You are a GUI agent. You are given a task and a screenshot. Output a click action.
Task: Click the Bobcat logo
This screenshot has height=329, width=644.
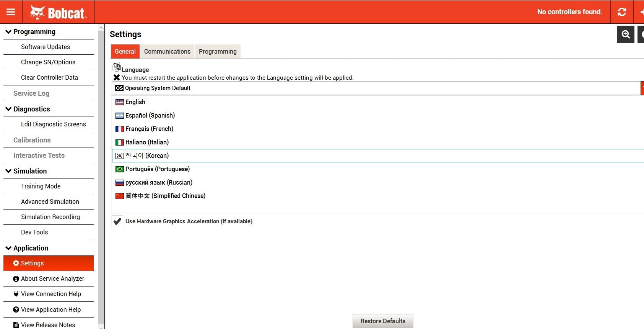point(59,12)
